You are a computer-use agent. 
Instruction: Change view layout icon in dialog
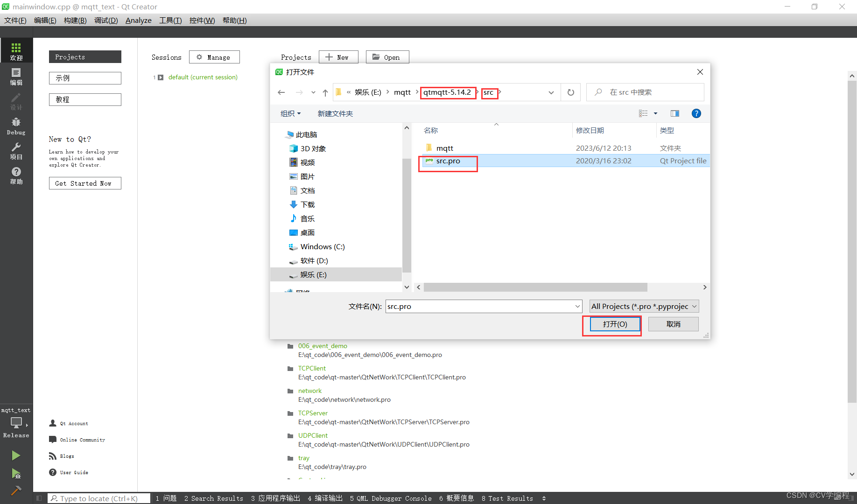coord(643,113)
